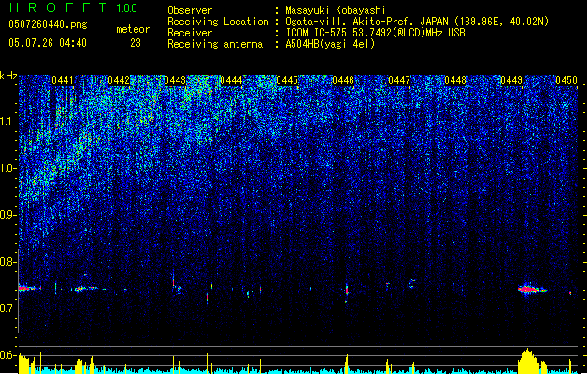Image resolution: width=588 pixels, height=374 pixels.
Task: Click the Receiving antenna label
Action: click(215, 44)
